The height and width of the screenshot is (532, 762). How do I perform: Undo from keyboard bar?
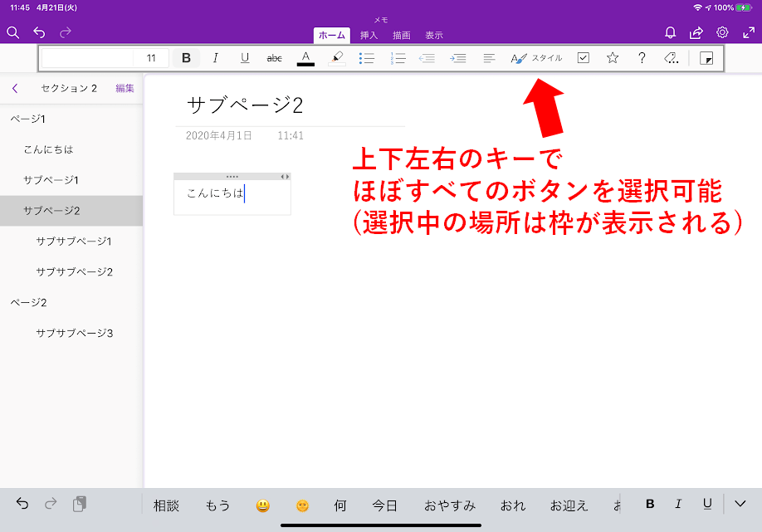pyautogui.click(x=22, y=504)
